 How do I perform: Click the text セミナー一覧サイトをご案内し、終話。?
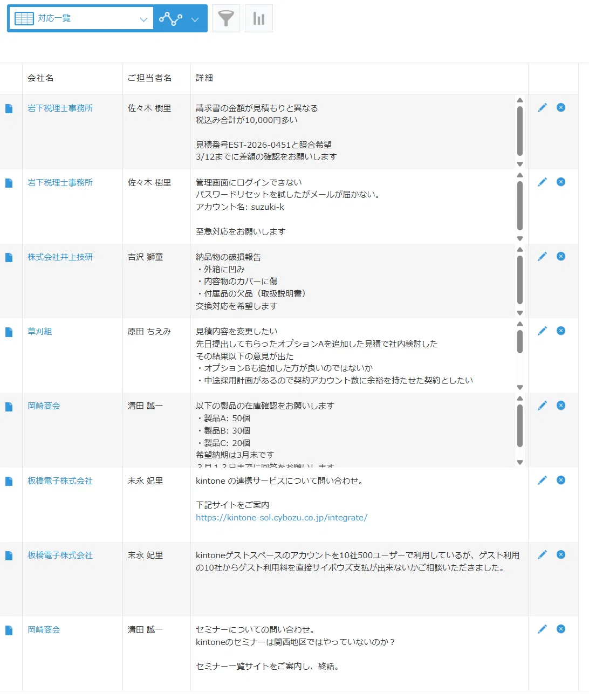click(x=269, y=667)
